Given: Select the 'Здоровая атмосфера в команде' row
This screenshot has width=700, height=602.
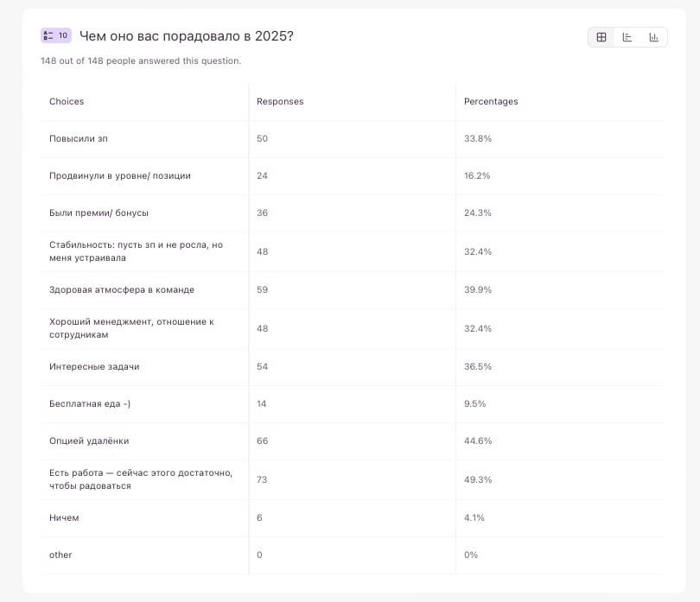Looking at the screenshot, I should click(122, 289).
